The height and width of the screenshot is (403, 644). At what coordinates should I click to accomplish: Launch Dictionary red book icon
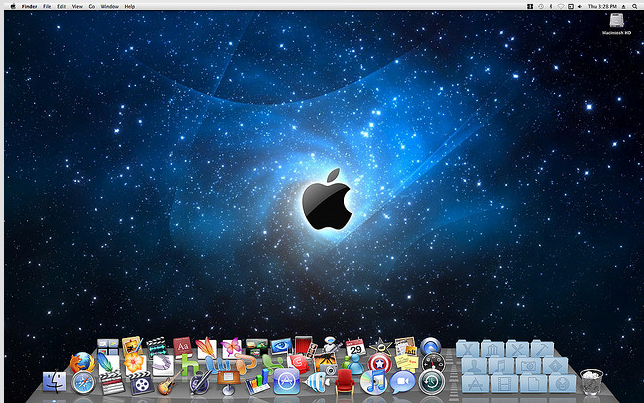(x=182, y=348)
